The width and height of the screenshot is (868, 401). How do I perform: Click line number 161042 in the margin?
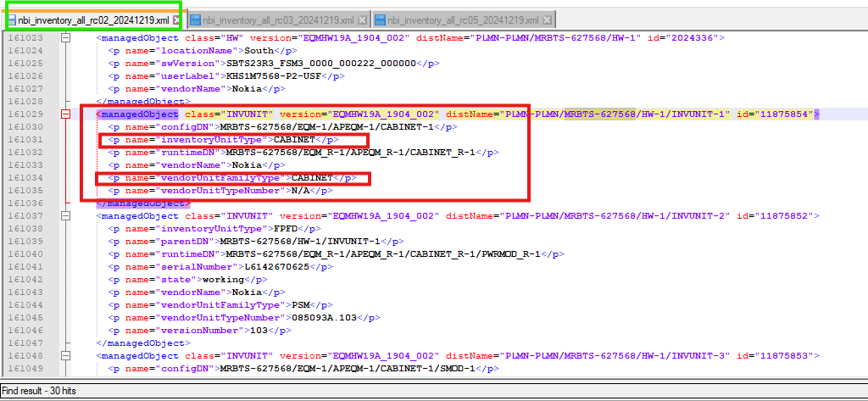click(x=24, y=280)
